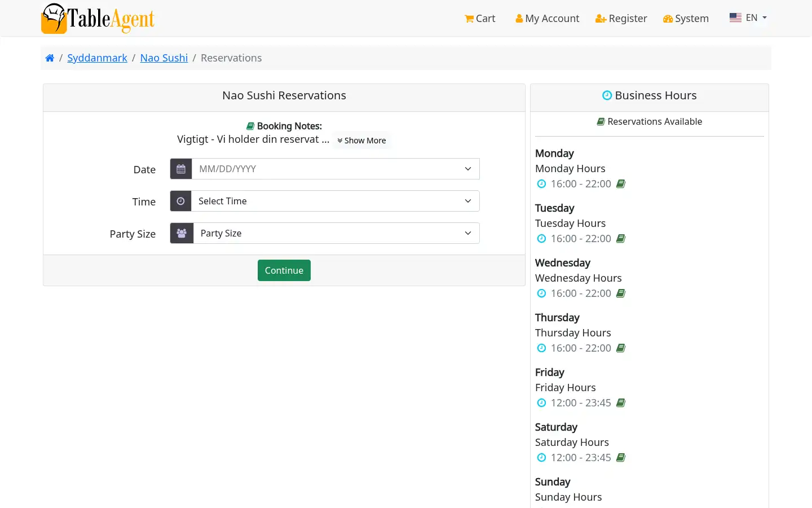
Task: Click the home breadcrumb icon
Action: click(x=50, y=58)
